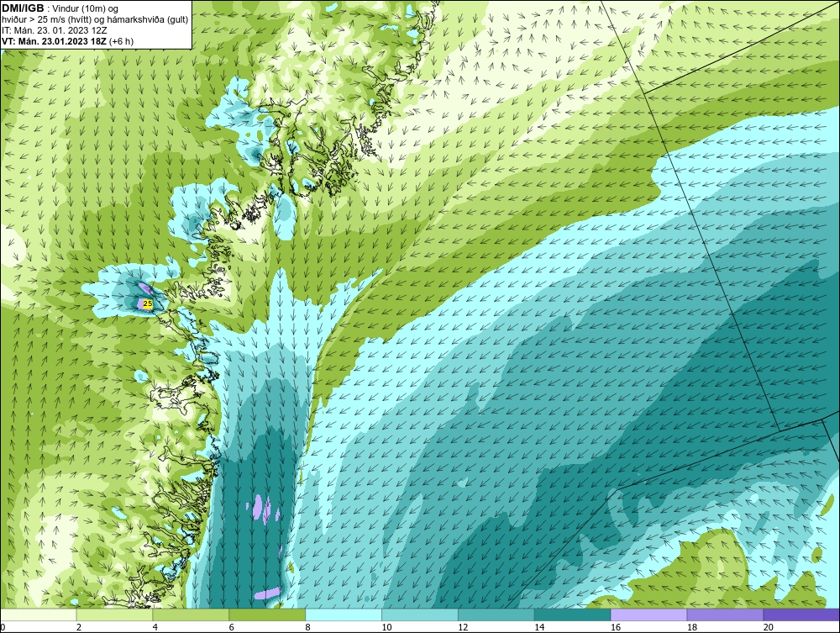The image size is (840, 633).
Task: Click the legend scale label 20
Action: tap(769, 627)
